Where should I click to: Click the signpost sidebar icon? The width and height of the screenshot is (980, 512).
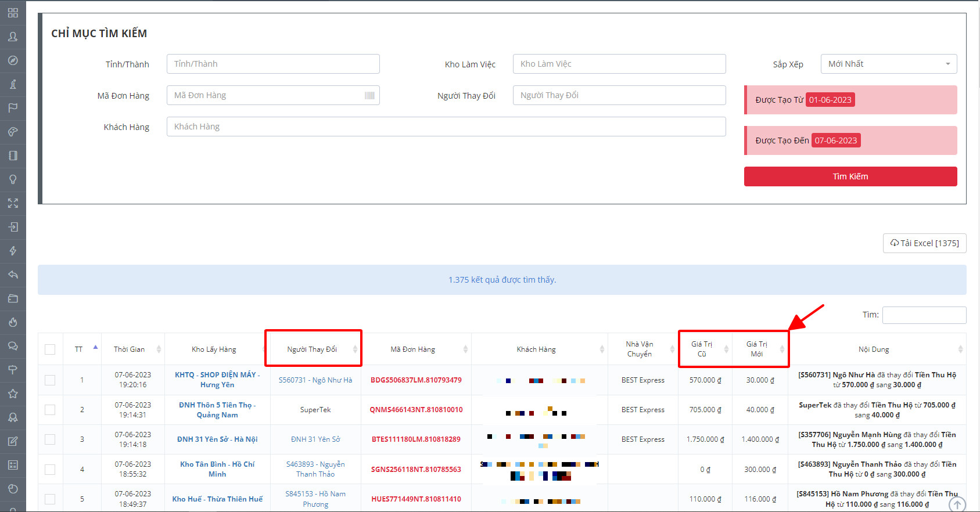tap(13, 370)
